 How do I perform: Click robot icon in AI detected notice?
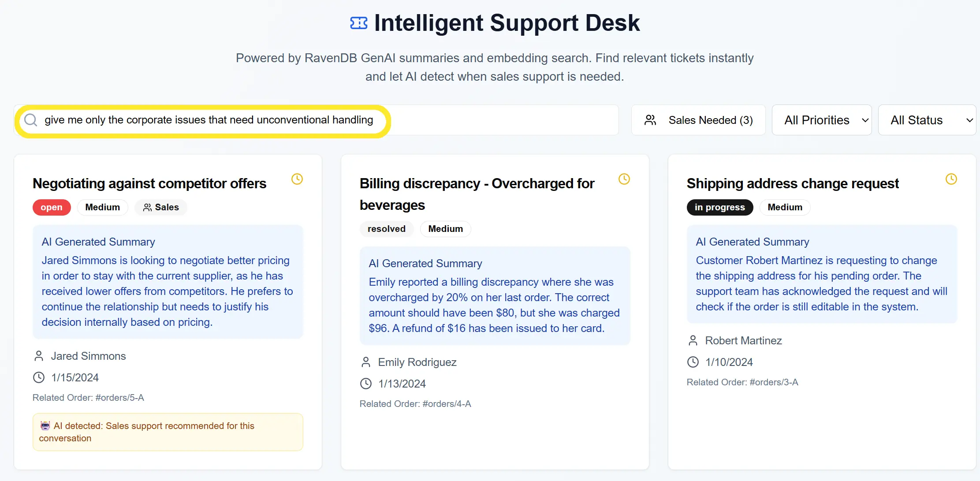click(45, 426)
